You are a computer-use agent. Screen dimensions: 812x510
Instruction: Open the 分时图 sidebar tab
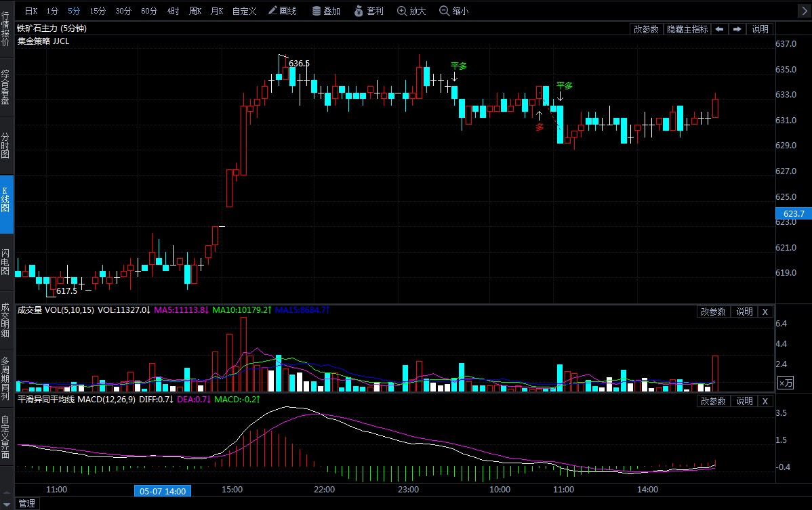pyautogui.click(x=6, y=145)
